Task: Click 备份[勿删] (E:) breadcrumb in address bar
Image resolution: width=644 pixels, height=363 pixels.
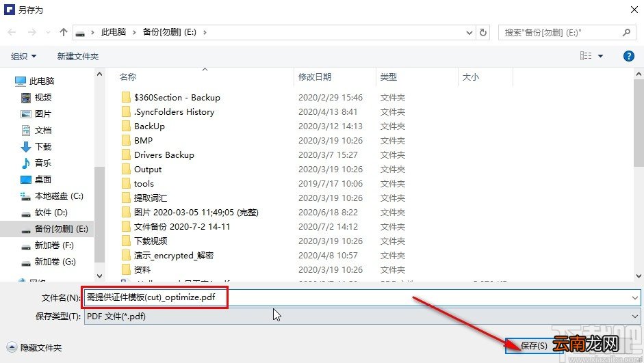Action: 169,32
